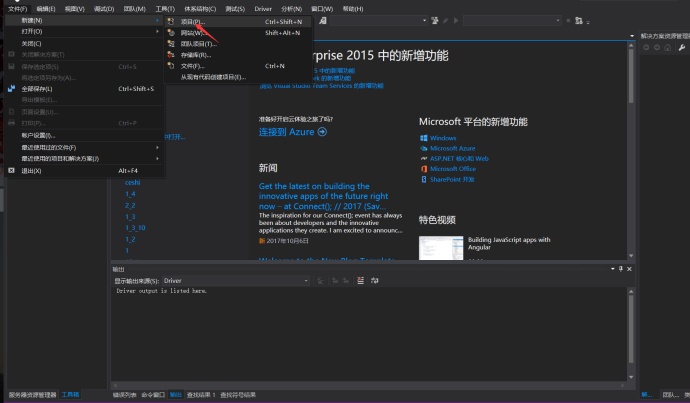Click the Microsoft Office logo icon
Viewport: 690px width, 403px height.
[423, 169]
